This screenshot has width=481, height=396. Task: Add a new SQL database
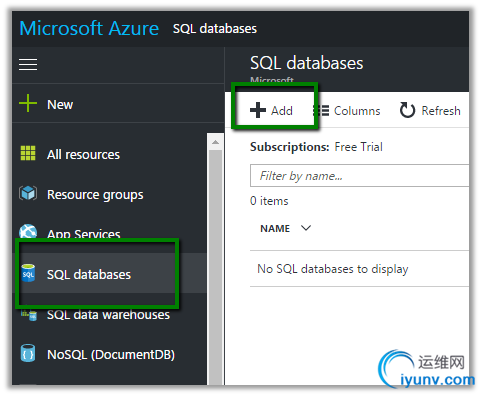(271, 110)
